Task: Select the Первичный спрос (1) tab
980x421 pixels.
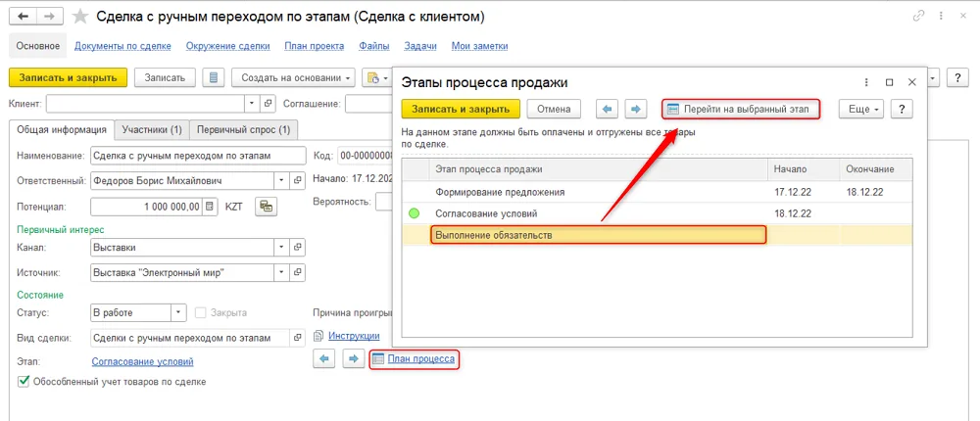Action: (x=244, y=129)
